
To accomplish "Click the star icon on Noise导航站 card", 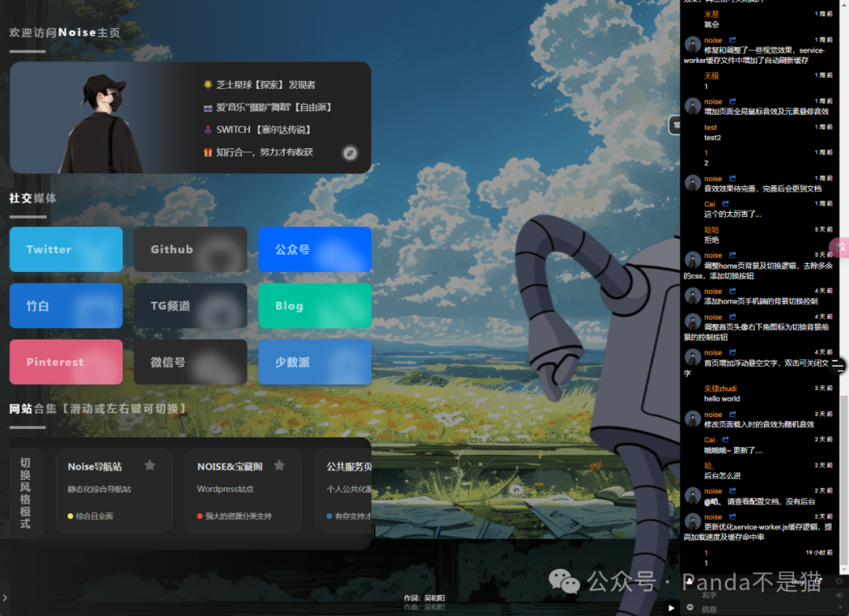I will click(x=150, y=465).
